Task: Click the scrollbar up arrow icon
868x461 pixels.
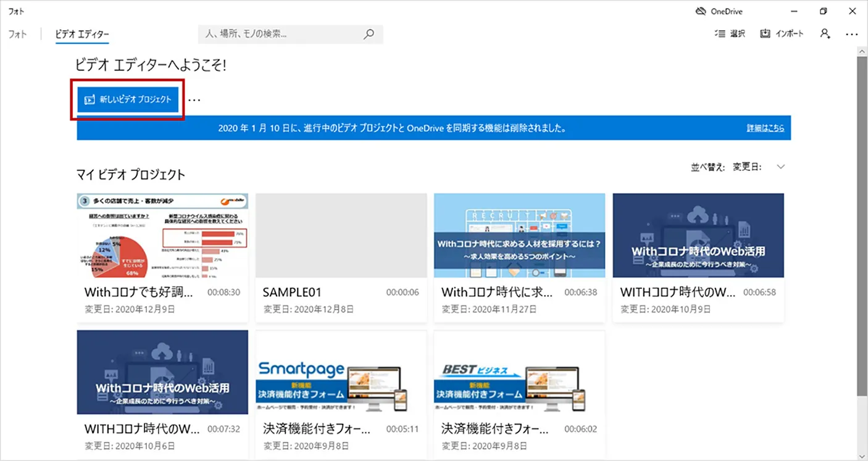Action: point(862,51)
